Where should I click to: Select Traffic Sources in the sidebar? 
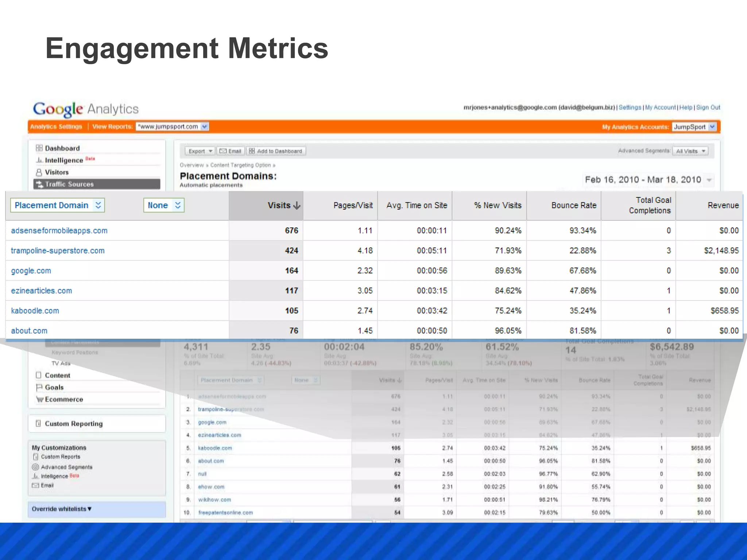(97, 184)
